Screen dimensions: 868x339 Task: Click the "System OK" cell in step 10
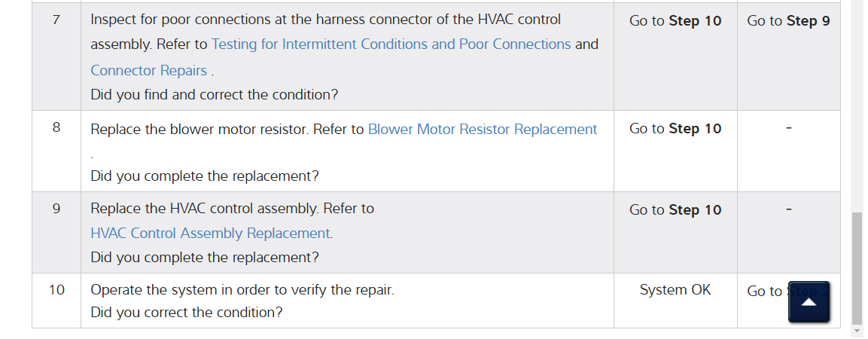click(x=675, y=290)
